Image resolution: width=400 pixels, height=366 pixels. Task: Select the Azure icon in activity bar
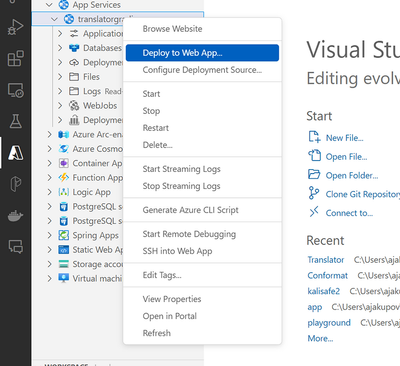click(x=15, y=153)
